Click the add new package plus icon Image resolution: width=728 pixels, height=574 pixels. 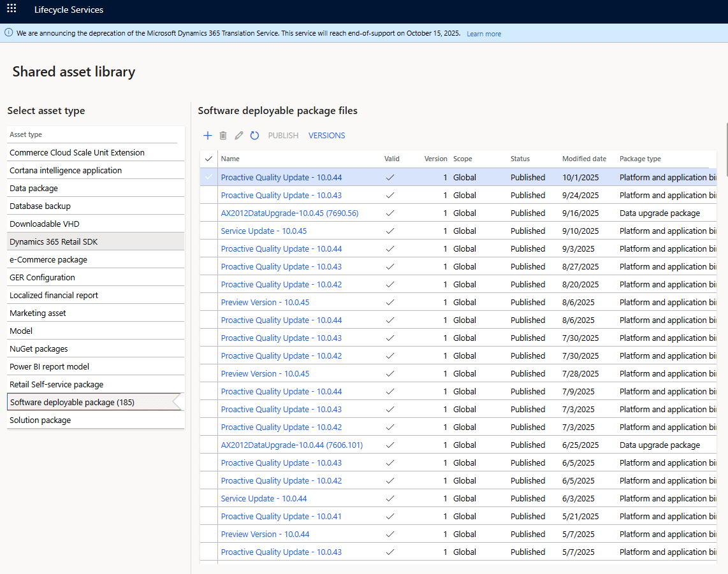(x=207, y=136)
